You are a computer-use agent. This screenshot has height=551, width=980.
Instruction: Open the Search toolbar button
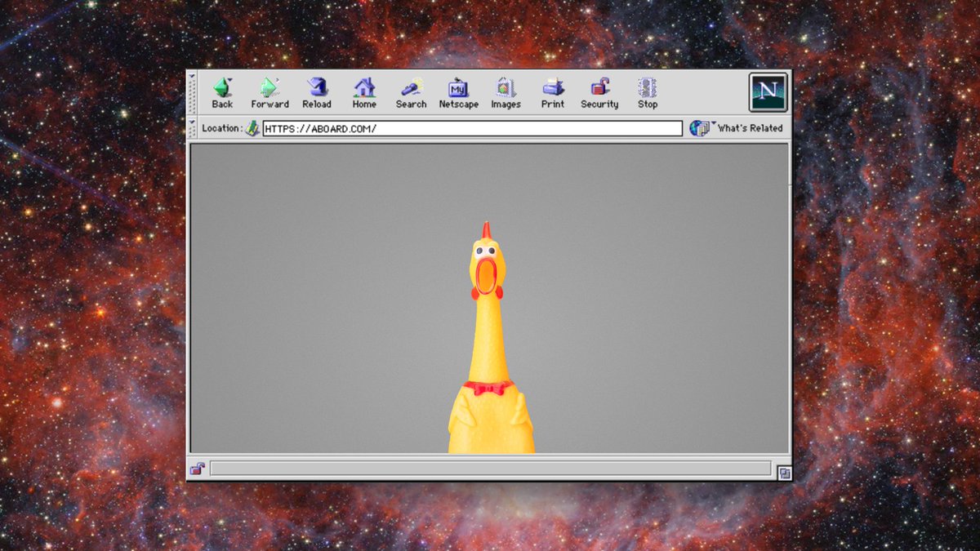(411, 93)
